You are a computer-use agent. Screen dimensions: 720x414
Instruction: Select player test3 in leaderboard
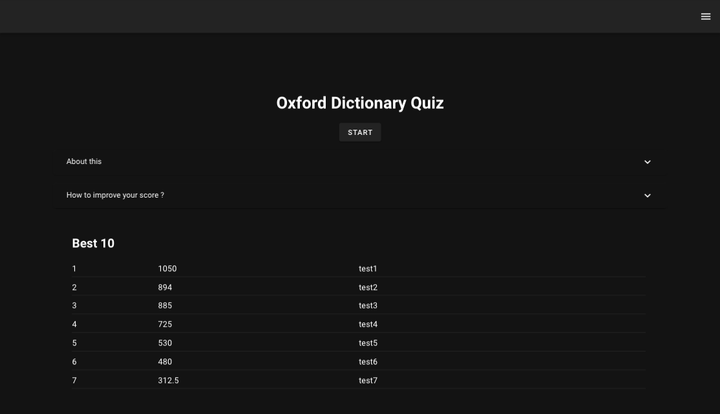[368, 306]
